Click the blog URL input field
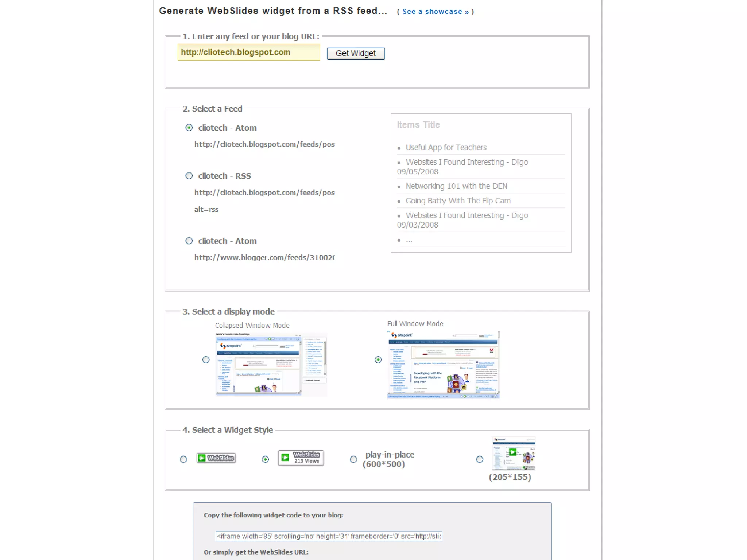Screen dimensions: 747x560 coord(249,52)
